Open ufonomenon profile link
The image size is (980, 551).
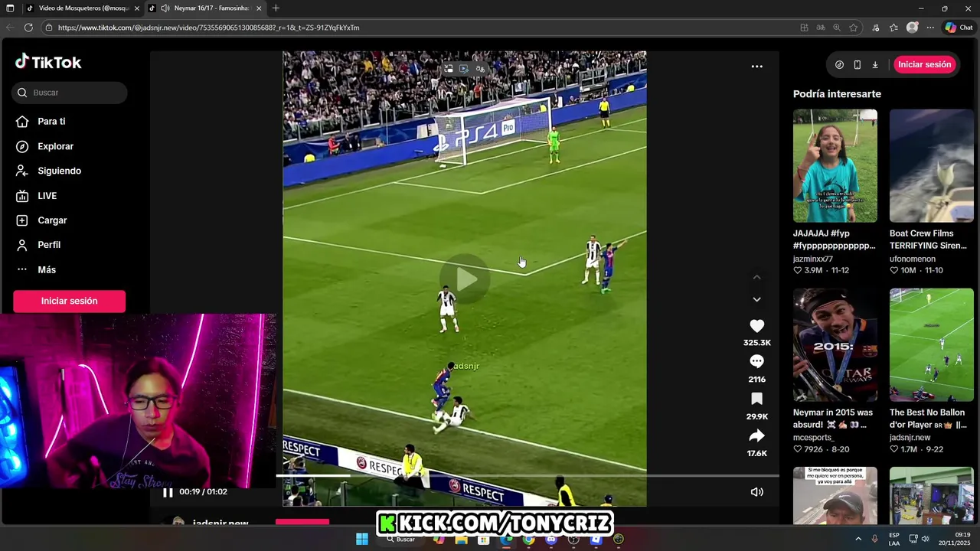[x=913, y=259]
